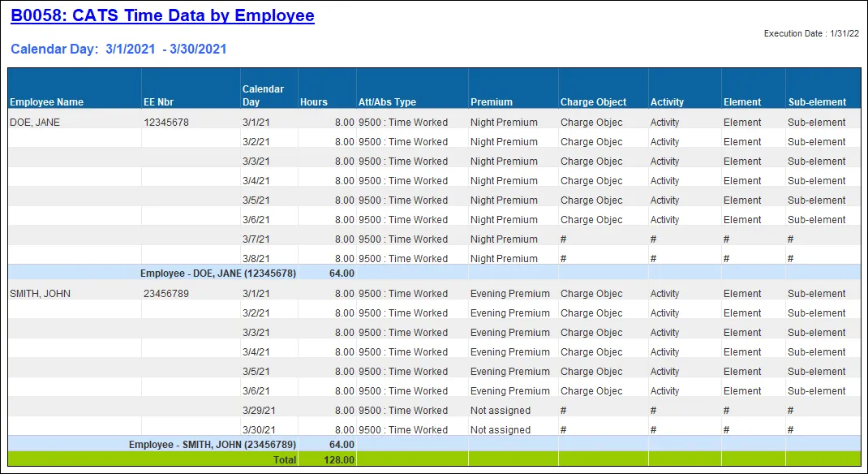The width and height of the screenshot is (868, 474).
Task: Click the DOE, JANE subtotal row label
Action: (x=217, y=274)
